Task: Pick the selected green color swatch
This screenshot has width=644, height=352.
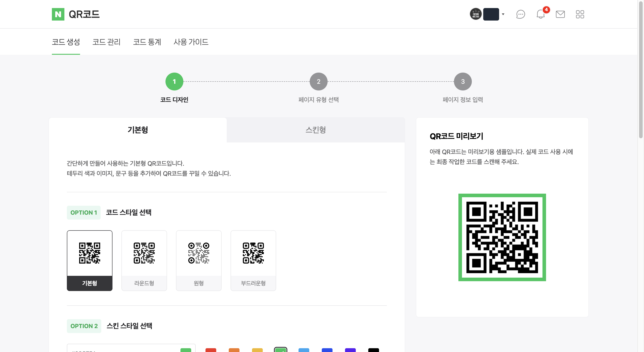Action: click(x=280, y=350)
